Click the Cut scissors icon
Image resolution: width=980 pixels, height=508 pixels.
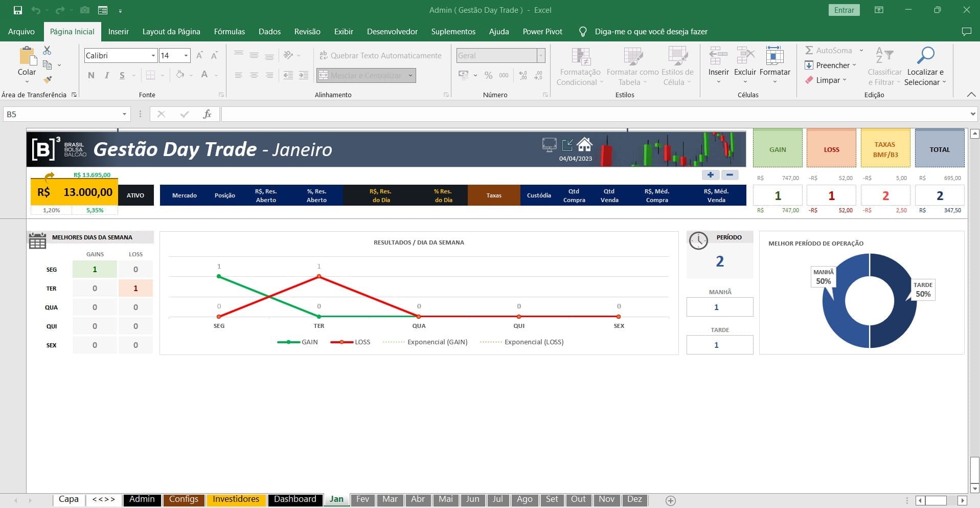coord(47,50)
